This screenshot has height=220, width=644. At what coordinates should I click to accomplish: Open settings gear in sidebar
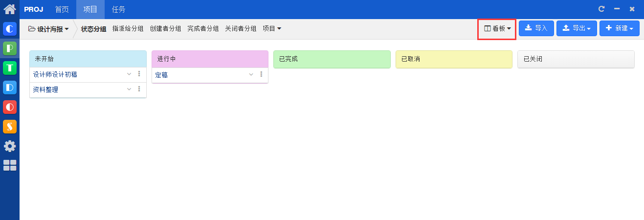point(10,146)
